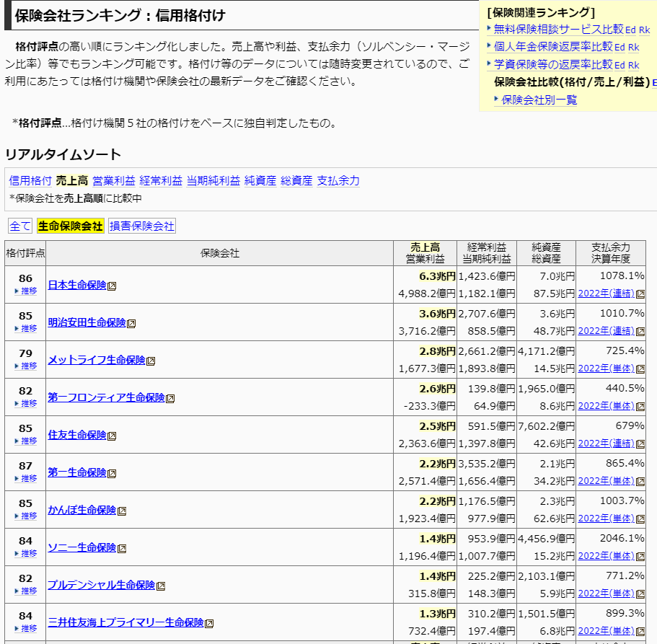Click 第一フロンティア operating profit -233.3億円
Viewport: 657px width, 644px height.
tap(429, 406)
